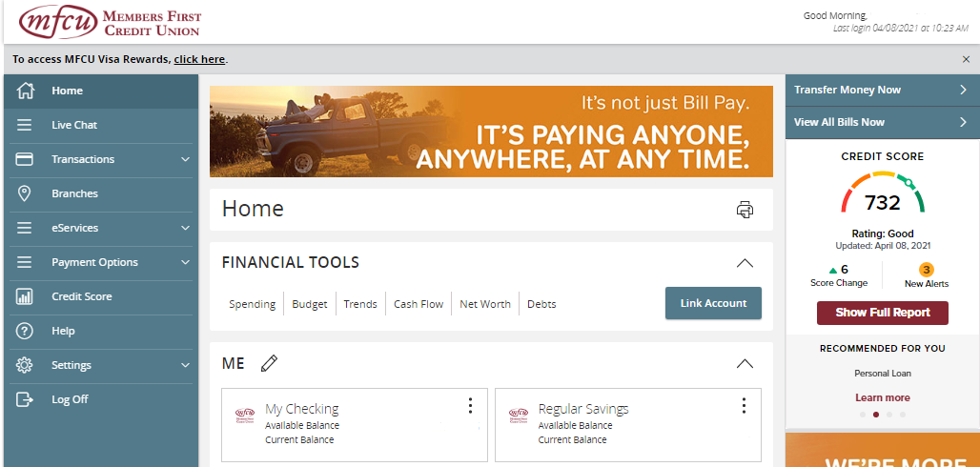Click the Log Off exit icon

tap(25, 399)
